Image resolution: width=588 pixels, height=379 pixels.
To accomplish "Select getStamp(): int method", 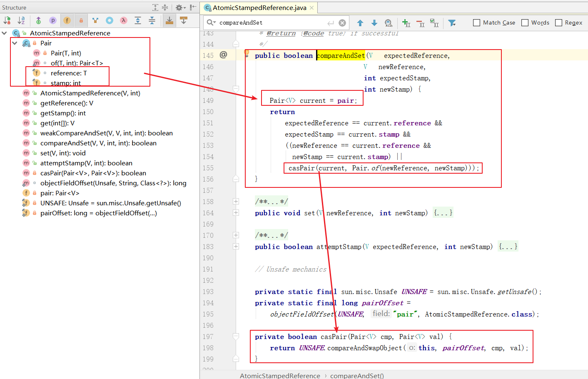I will [63, 113].
